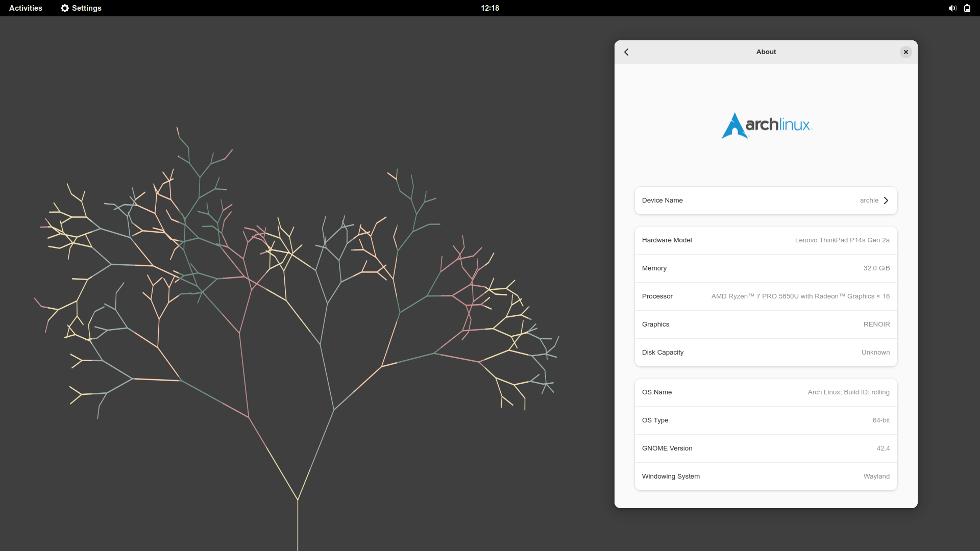This screenshot has width=980, height=551.
Task: Open the Device Name row chevron
Action: pos(886,201)
